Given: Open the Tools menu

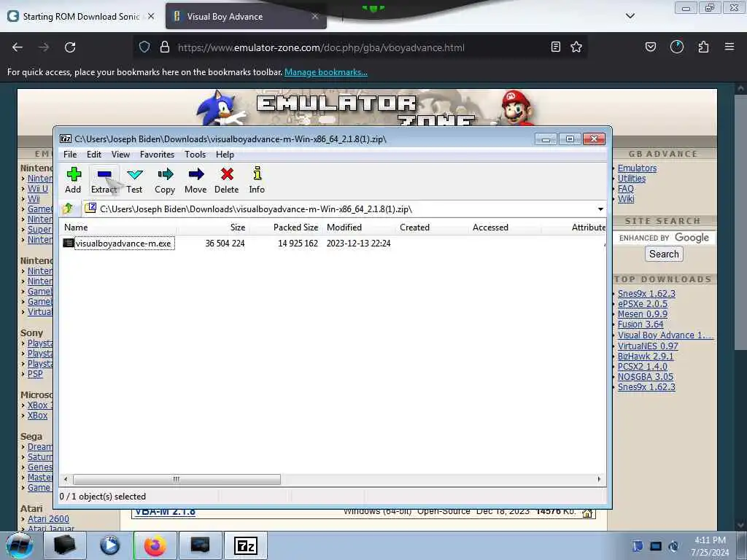Looking at the screenshot, I should (x=196, y=155).
